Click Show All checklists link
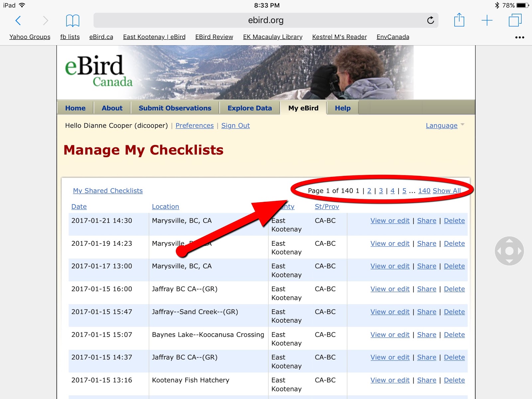The height and width of the screenshot is (399, 532). (x=447, y=191)
